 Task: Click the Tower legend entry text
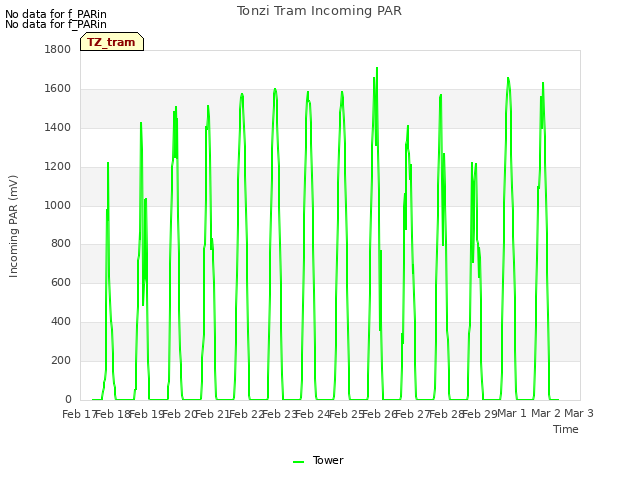click(328, 460)
